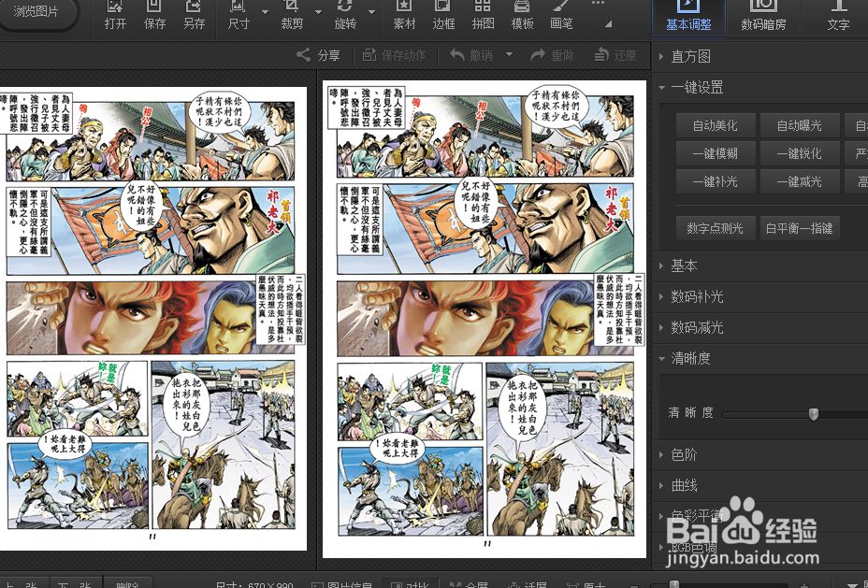868x588 pixels.
Task: Open the dropdown arrow next to 裁剪
Action: (318, 11)
